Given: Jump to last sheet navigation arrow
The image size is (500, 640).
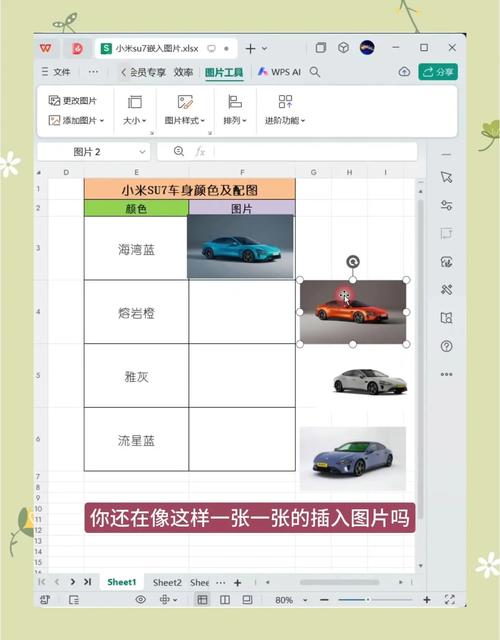Looking at the screenshot, I should 88,582.
